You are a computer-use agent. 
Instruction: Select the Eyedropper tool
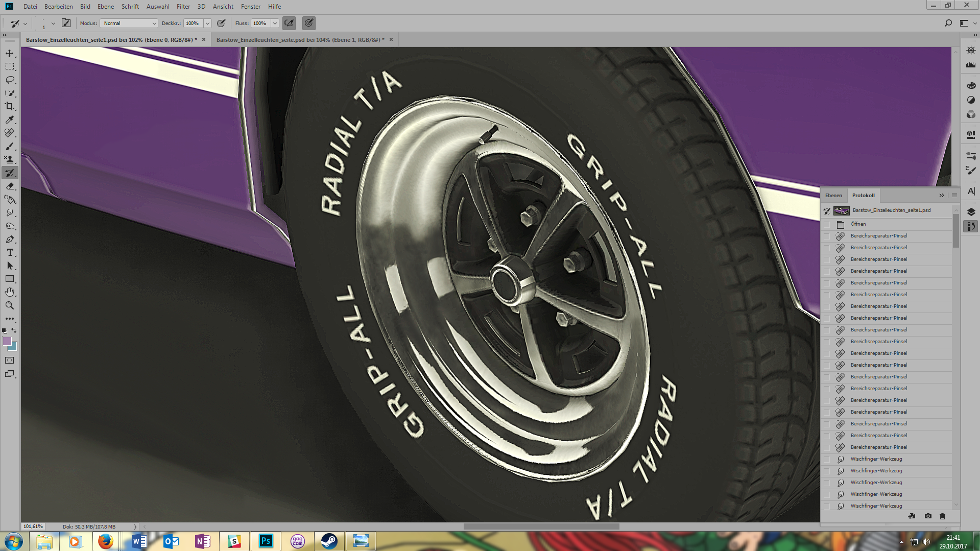tap(10, 119)
